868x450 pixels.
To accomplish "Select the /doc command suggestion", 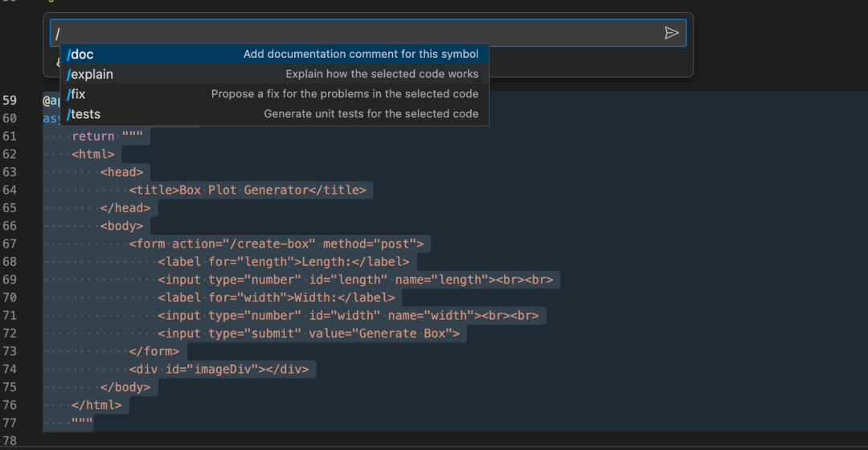I will (273, 55).
